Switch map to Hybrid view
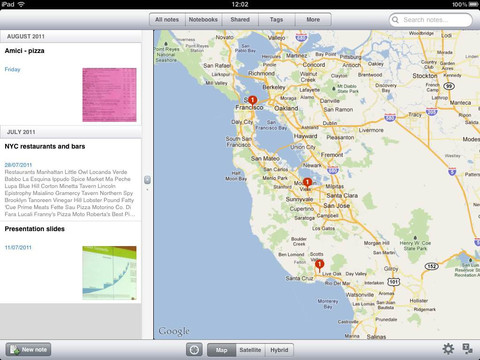The image size is (480, 360). 279,350
